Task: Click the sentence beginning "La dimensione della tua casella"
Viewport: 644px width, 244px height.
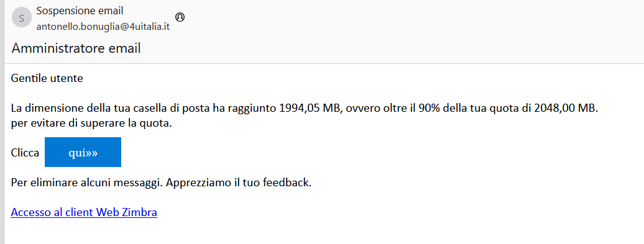Action: point(303,109)
